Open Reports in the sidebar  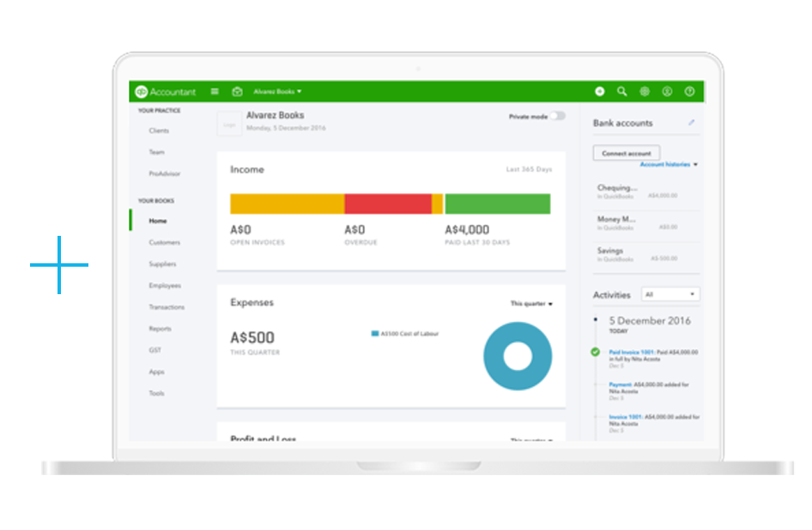pos(160,328)
